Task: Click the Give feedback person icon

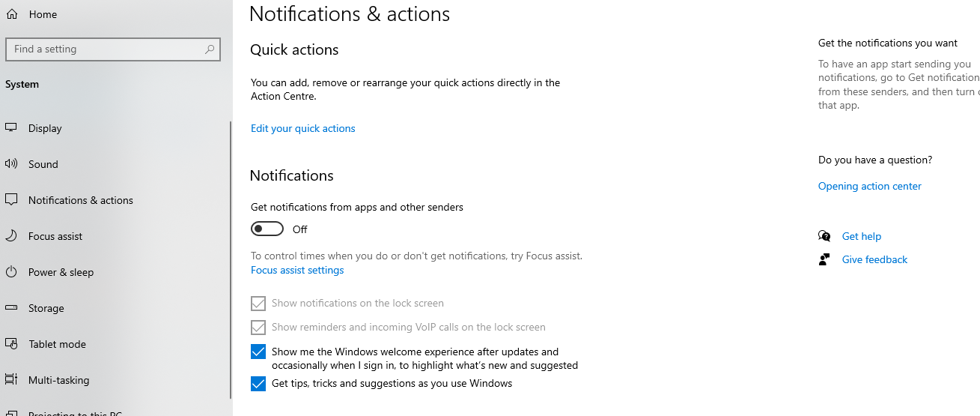Action: click(824, 259)
